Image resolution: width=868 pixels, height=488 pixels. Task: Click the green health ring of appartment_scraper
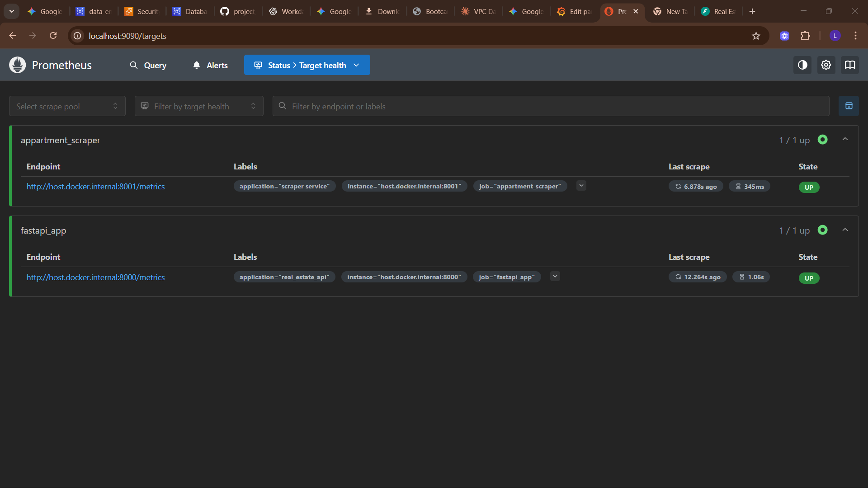tap(823, 140)
